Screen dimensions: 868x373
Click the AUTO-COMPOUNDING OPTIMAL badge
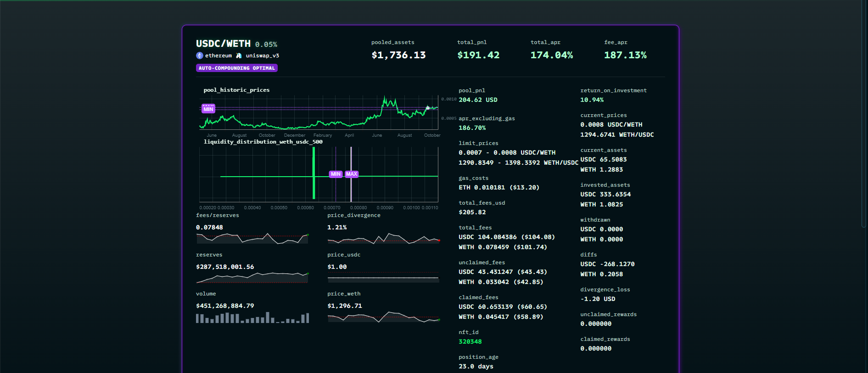(236, 68)
